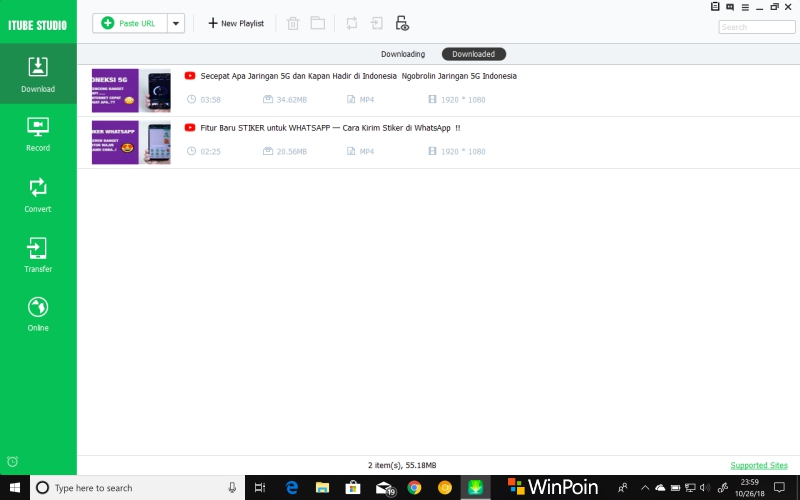This screenshot has width=800, height=500.
Task: Switch to the Downloading tab
Action: (x=403, y=54)
